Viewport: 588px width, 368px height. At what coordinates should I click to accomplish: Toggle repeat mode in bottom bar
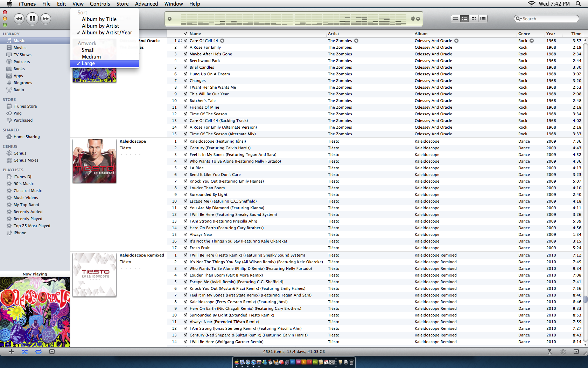(x=38, y=352)
